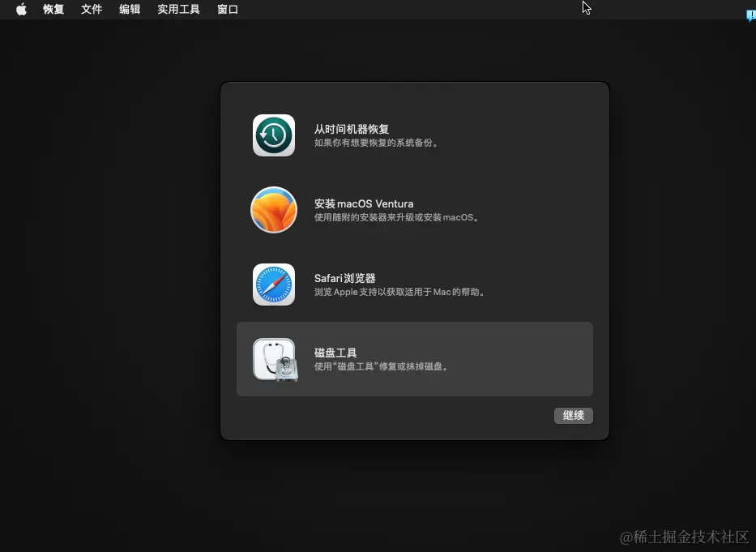
Task: Open the 编辑 menu
Action: [x=130, y=9]
